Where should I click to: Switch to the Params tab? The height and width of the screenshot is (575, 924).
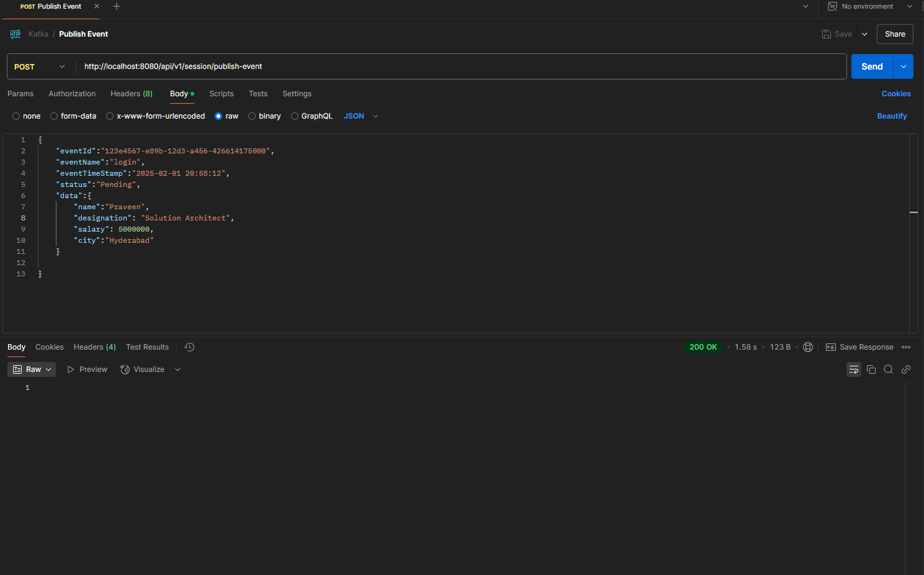click(x=20, y=94)
